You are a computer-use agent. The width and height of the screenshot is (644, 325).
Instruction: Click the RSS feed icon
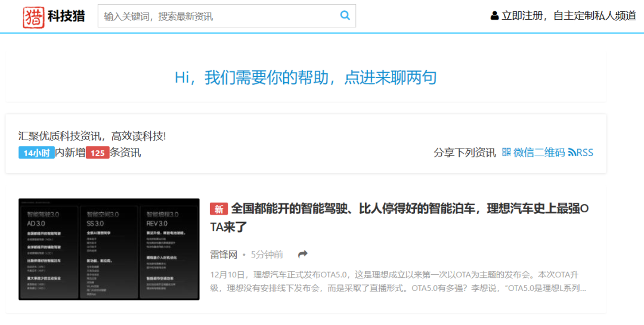coord(572,153)
